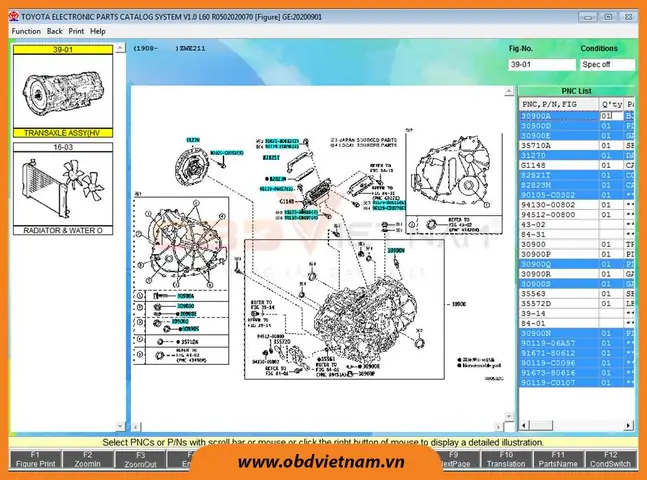Select figure reference row 84-31

tap(577, 234)
